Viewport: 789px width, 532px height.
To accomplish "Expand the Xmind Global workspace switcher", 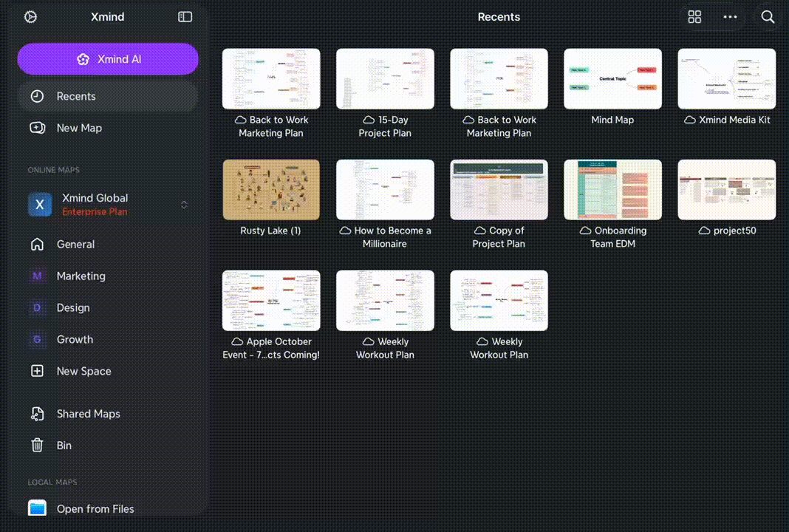I will tap(184, 205).
